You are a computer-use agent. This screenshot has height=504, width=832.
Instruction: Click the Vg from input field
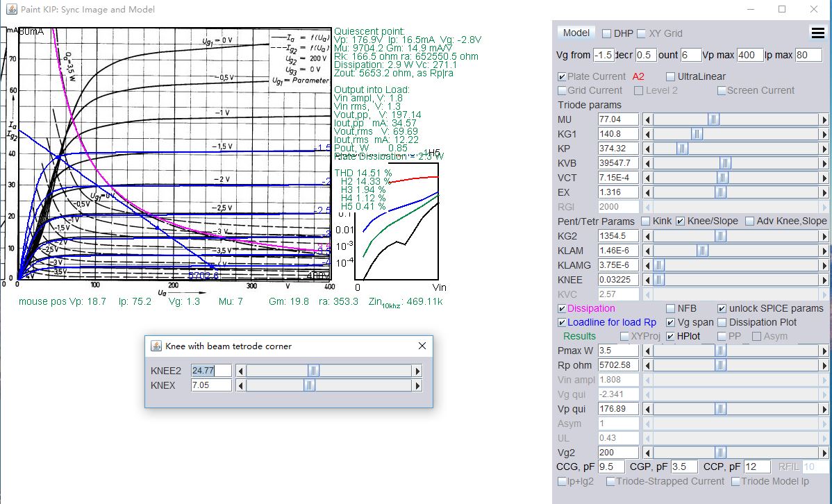click(x=604, y=55)
